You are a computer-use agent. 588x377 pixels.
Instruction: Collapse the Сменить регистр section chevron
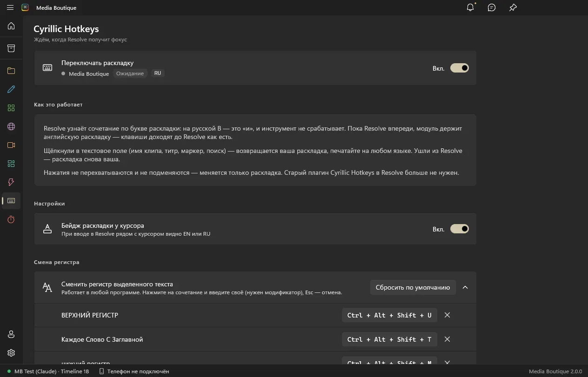coord(465,287)
